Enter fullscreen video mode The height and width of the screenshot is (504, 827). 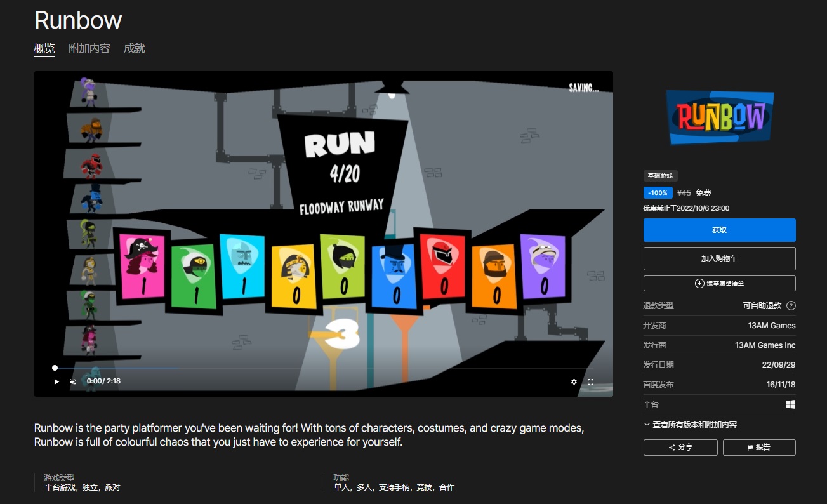(x=590, y=381)
